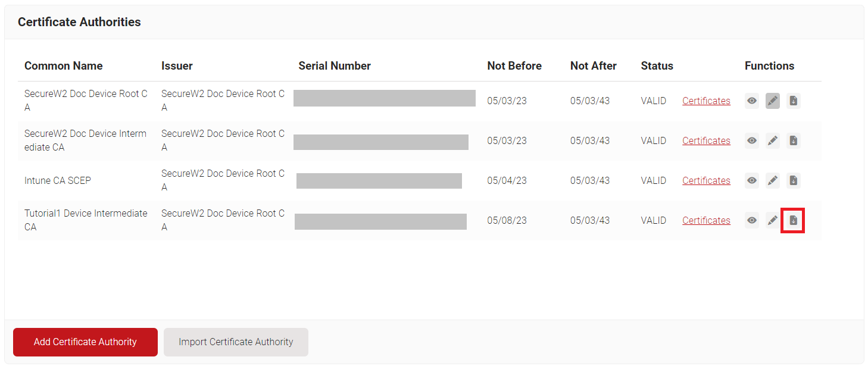
Task: Select the Not After column header
Action: [594, 66]
